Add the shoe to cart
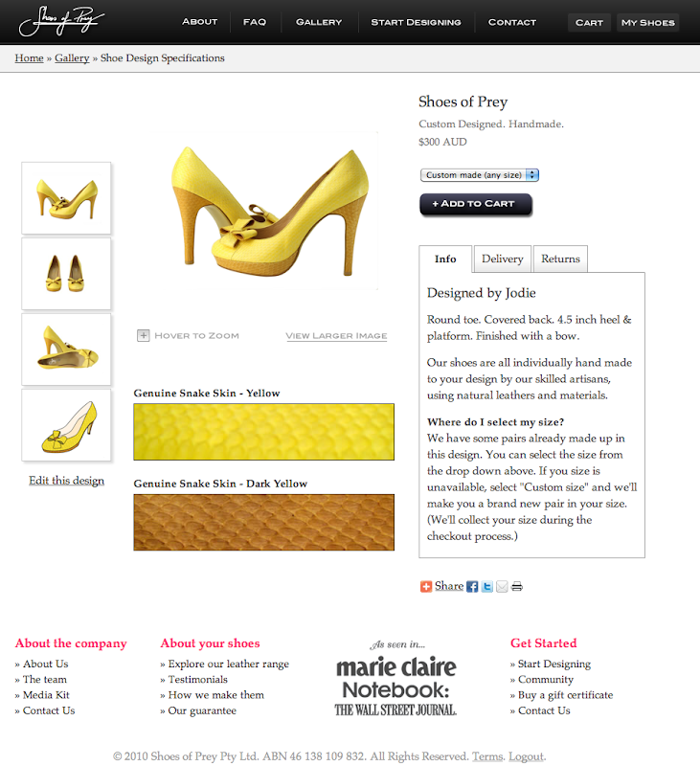Screen dimensions: 700x766 coord(475,204)
